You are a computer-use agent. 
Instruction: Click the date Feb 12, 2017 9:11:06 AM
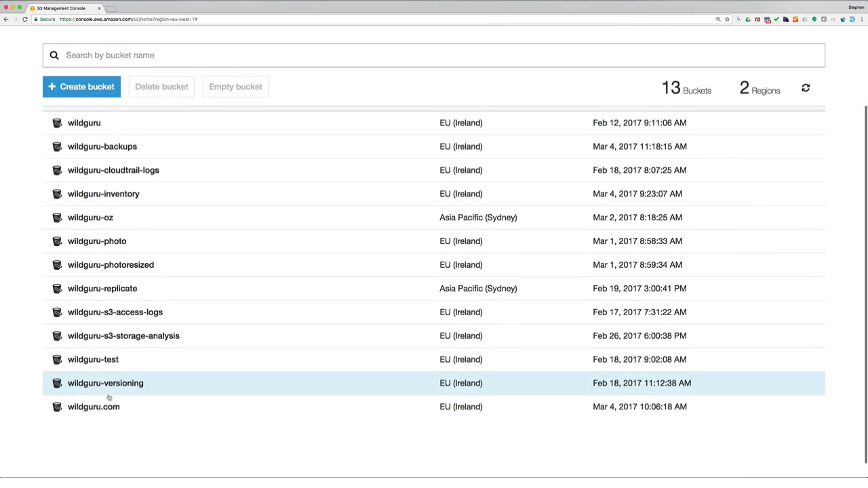[x=639, y=123]
